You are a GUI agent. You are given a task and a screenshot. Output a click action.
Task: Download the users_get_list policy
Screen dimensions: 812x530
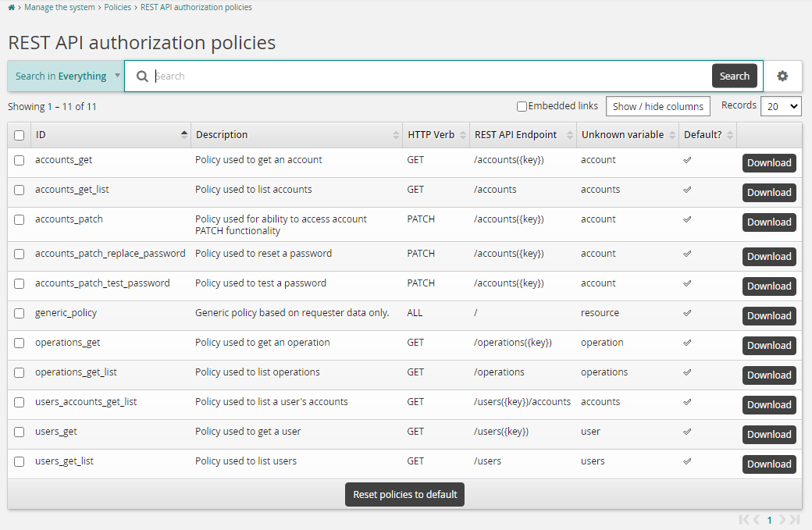pyautogui.click(x=769, y=464)
